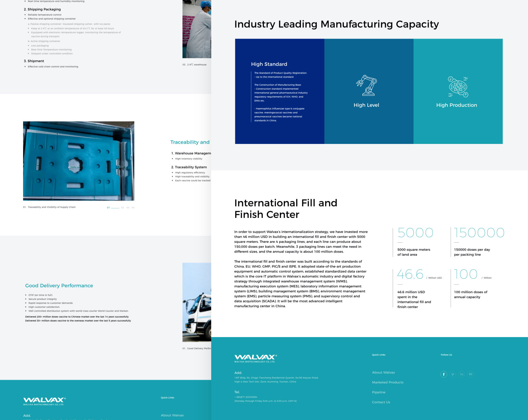Screen dimensions: 528x420
Task: Open the Pipeline quick link
Action: coord(379,392)
